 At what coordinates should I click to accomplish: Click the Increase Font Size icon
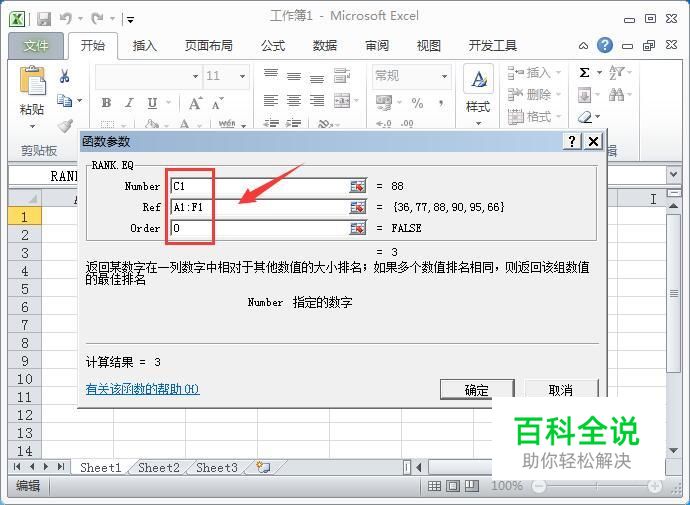tap(195, 103)
